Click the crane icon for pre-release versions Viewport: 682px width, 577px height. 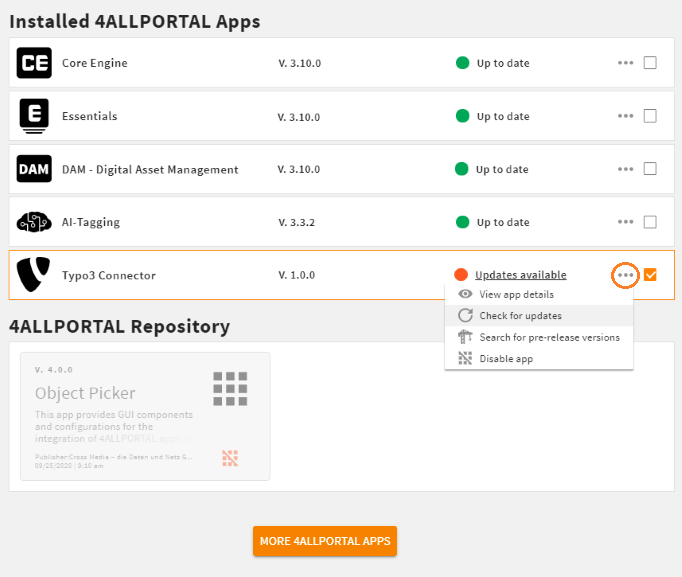pos(465,337)
